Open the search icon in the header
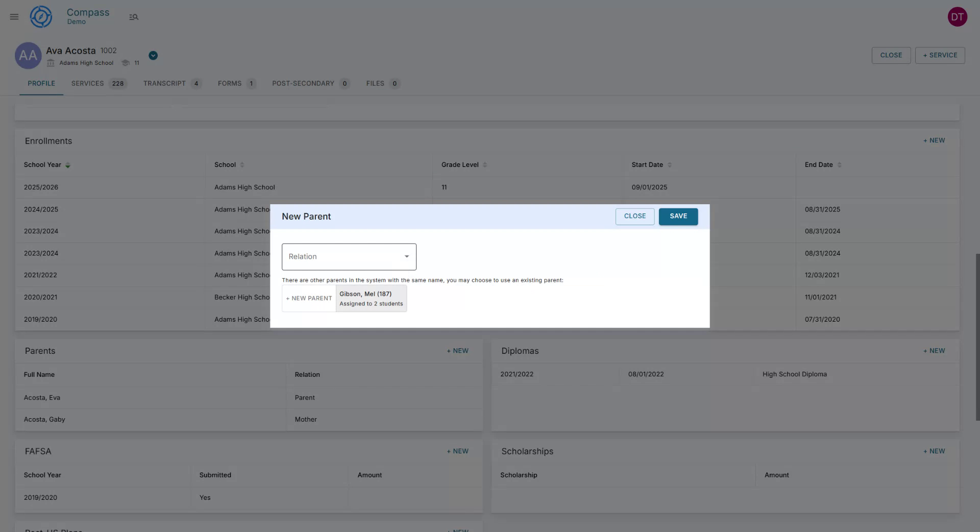This screenshot has height=532, width=980. coord(133,16)
